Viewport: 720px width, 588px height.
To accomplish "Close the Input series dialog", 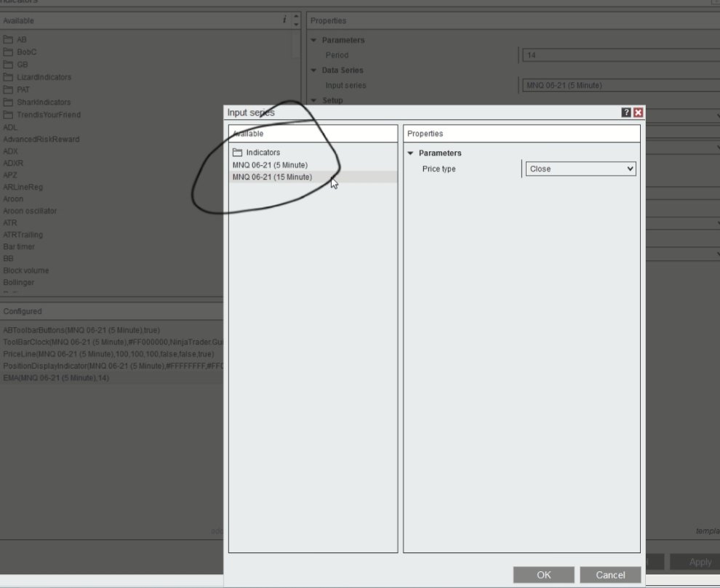I will click(x=639, y=113).
